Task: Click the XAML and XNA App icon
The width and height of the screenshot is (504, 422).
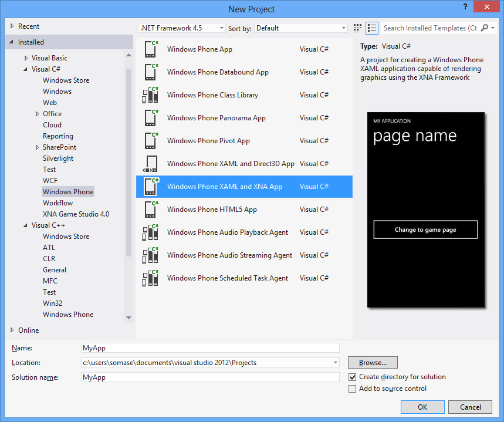Action: (x=151, y=187)
